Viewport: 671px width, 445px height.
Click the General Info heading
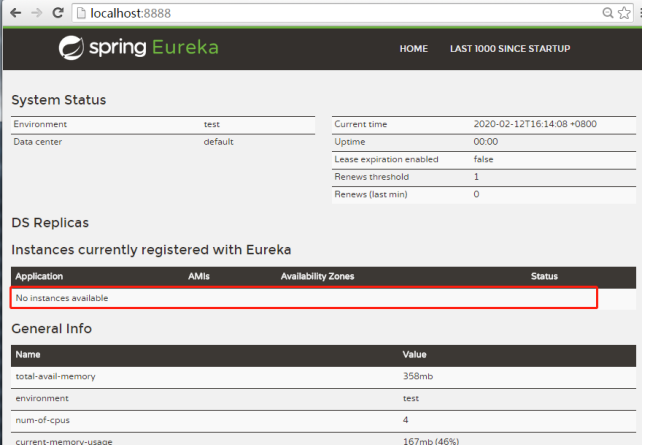(51, 329)
